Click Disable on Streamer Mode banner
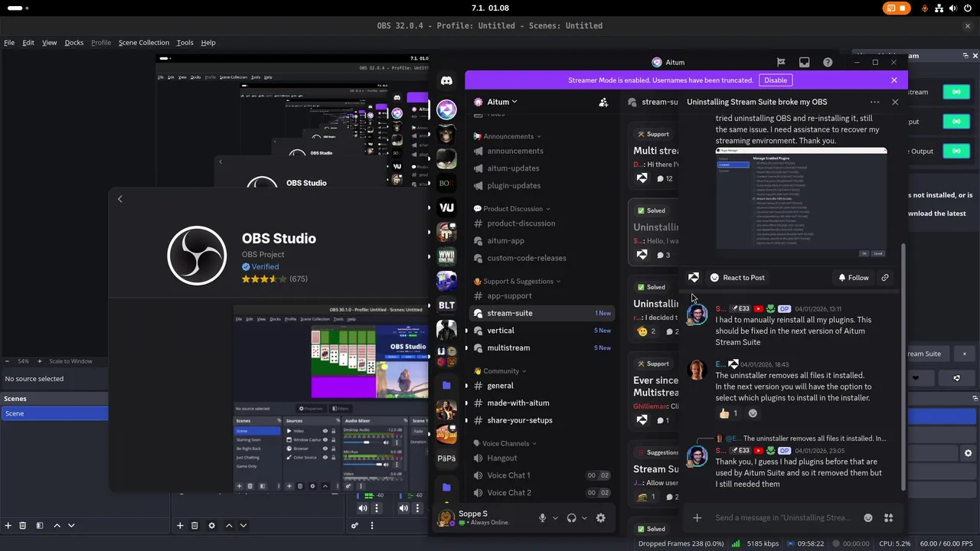 [x=776, y=80]
